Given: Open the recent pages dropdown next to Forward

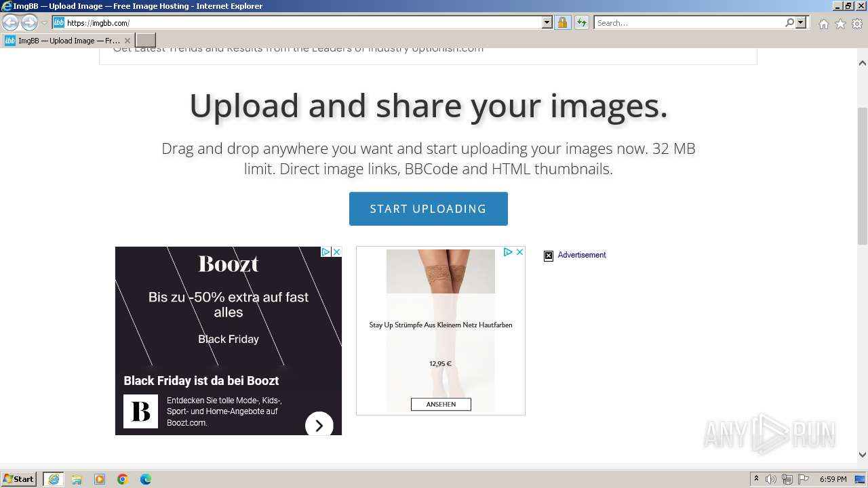Looking at the screenshot, I should coord(44,23).
